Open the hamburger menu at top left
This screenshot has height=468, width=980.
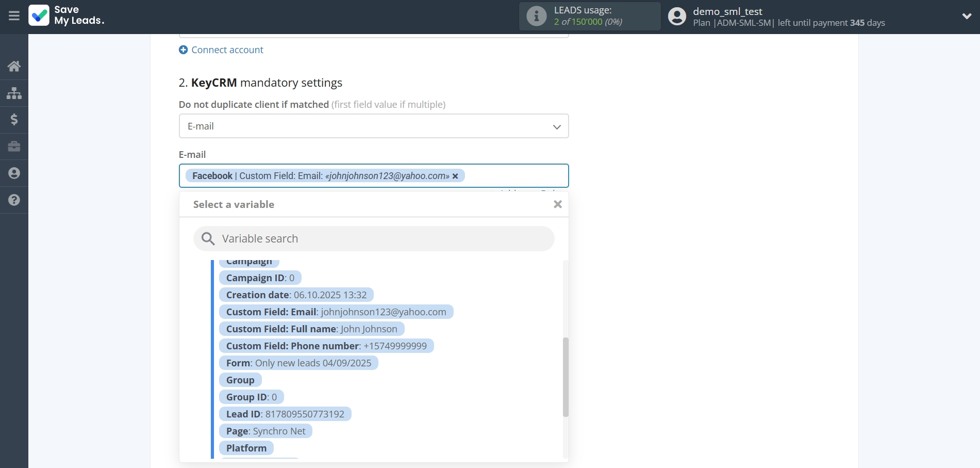coord(13,16)
